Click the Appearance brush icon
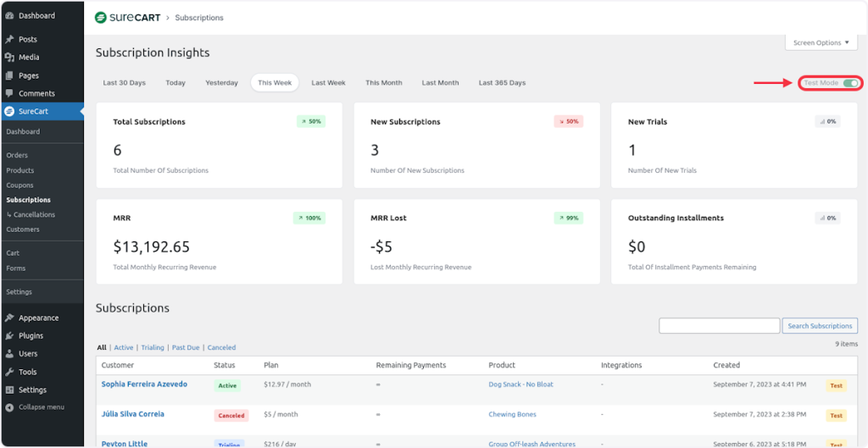 click(x=9, y=318)
